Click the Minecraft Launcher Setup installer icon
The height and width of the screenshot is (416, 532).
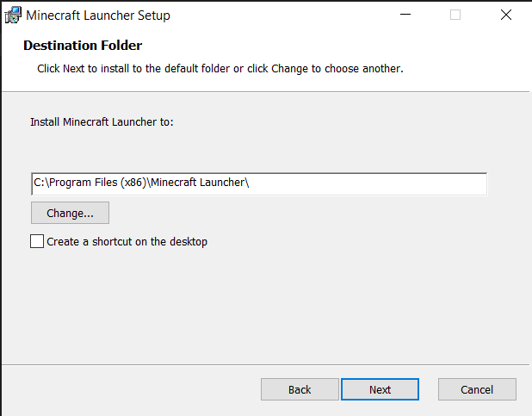click(13, 16)
